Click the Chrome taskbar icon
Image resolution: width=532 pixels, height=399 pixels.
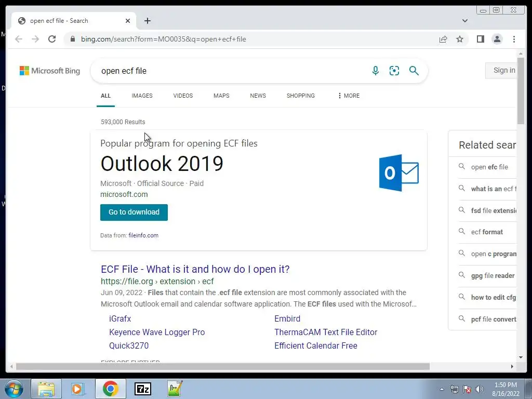110,389
